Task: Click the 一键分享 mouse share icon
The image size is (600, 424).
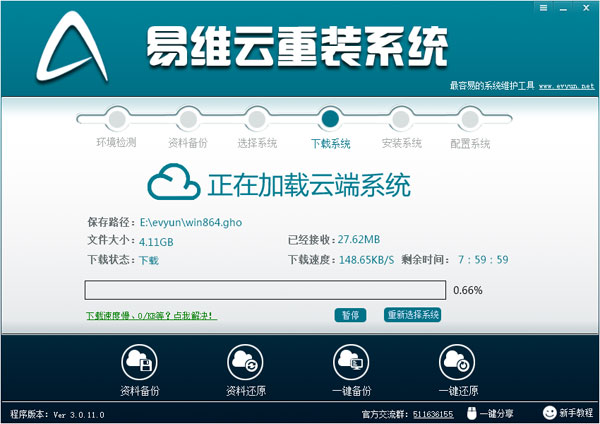Action: click(472, 413)
